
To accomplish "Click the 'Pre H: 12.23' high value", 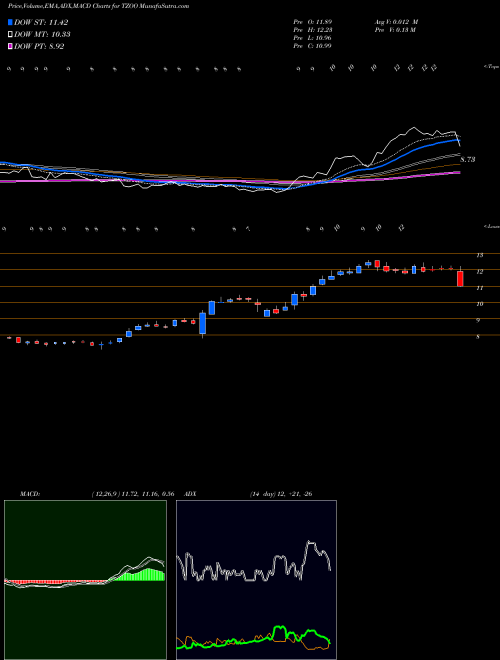I will pyautogui.click(x=314, y=30).
